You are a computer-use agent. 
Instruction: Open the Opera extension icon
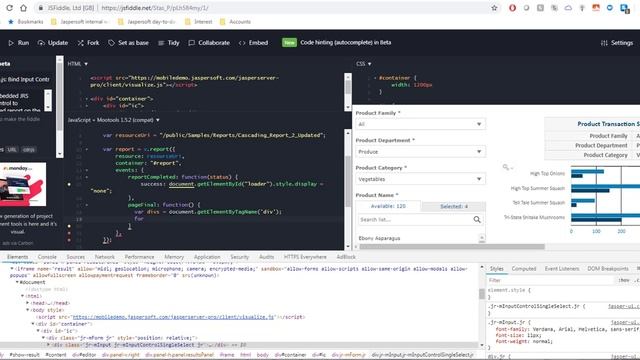click(512, 8)
